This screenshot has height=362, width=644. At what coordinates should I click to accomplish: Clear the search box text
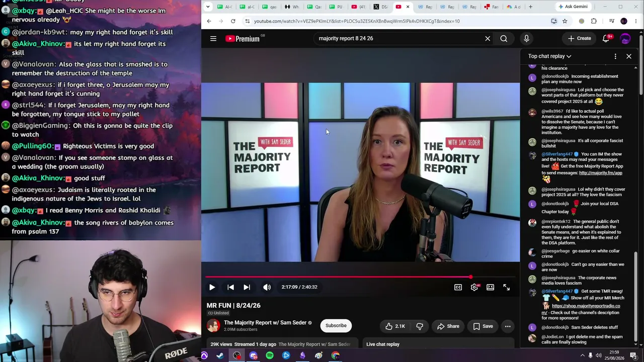tap(488, 38)
